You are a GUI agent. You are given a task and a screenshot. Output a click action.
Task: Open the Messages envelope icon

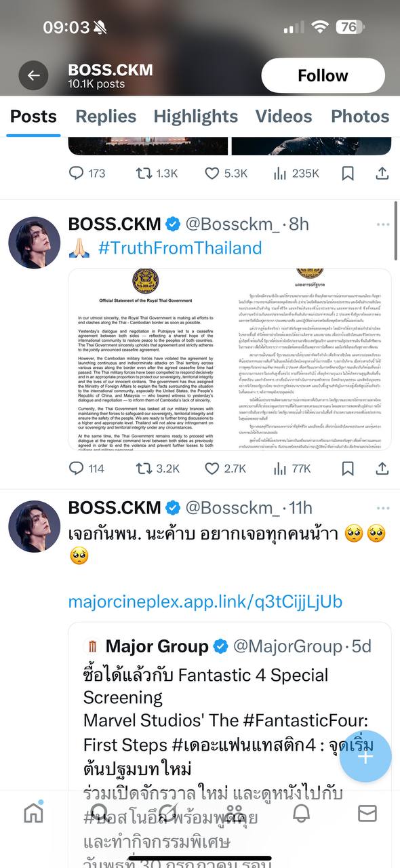[367, 813]
